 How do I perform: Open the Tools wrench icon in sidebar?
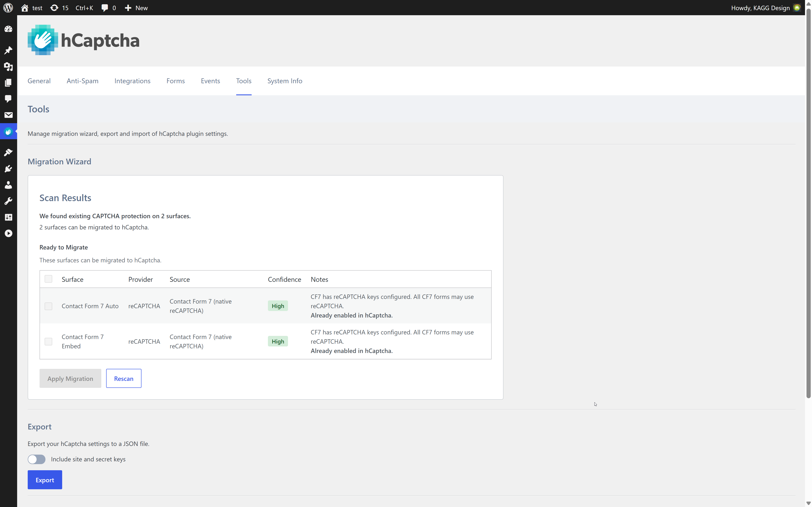click(8, 200)
